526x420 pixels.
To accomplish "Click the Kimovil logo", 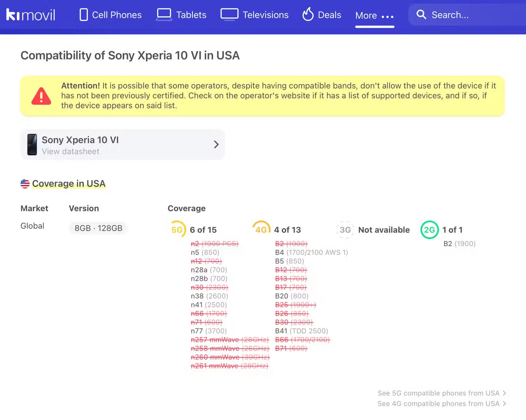I will [31, 15].
